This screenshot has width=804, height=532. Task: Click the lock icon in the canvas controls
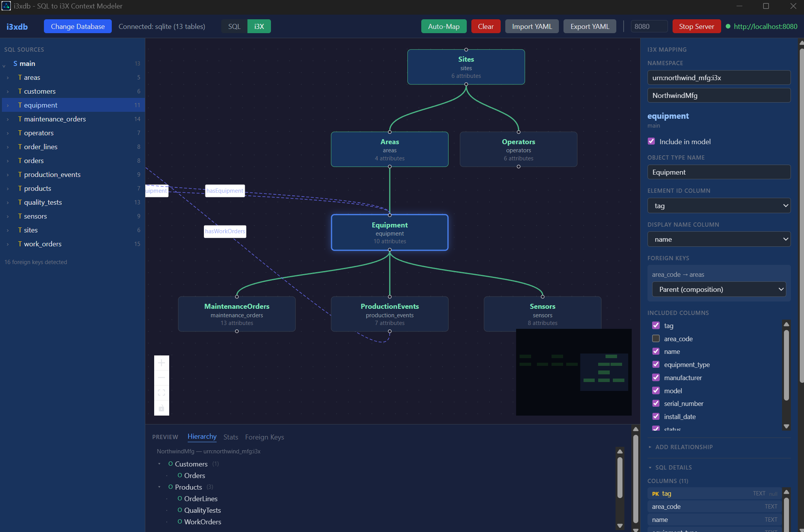point(161,408)
